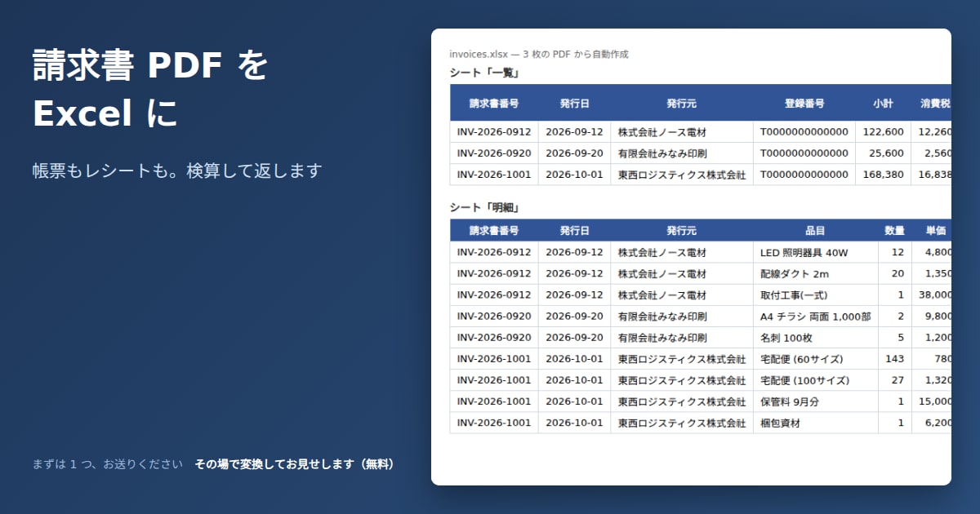
Task: Select INV-2026-1001 in the 一覧 table
Action: 494,175
